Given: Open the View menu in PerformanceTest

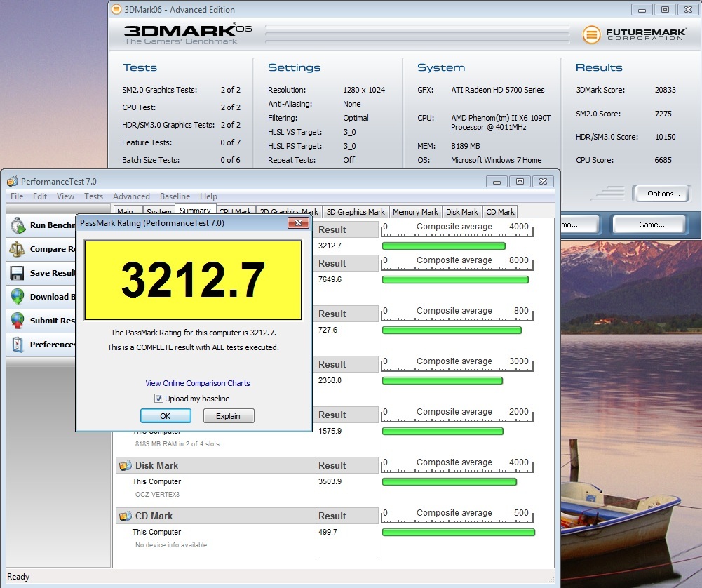Looking at the screenshot, I should [x=65, y=196].
